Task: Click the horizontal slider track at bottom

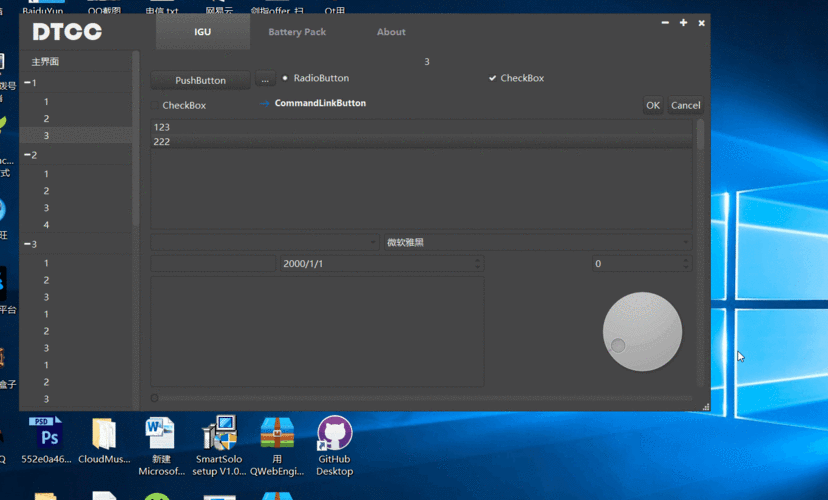Action: [421, 398]
